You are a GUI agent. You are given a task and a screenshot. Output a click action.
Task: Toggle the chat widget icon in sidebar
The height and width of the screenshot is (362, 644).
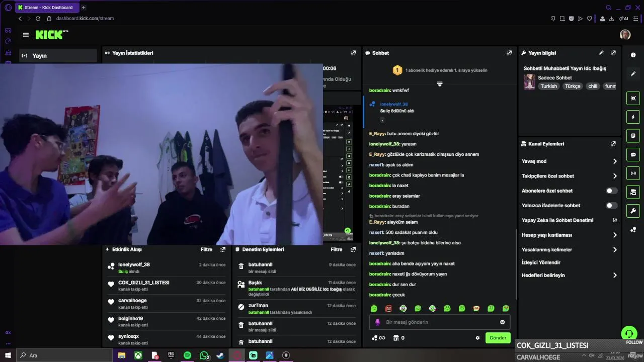point(633,154)
